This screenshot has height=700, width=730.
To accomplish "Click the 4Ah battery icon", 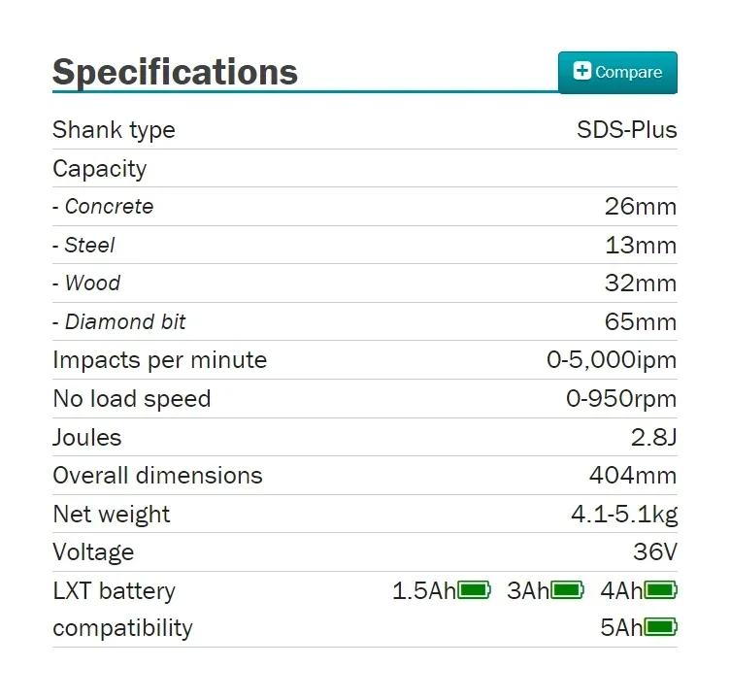I will coord(661,590).
